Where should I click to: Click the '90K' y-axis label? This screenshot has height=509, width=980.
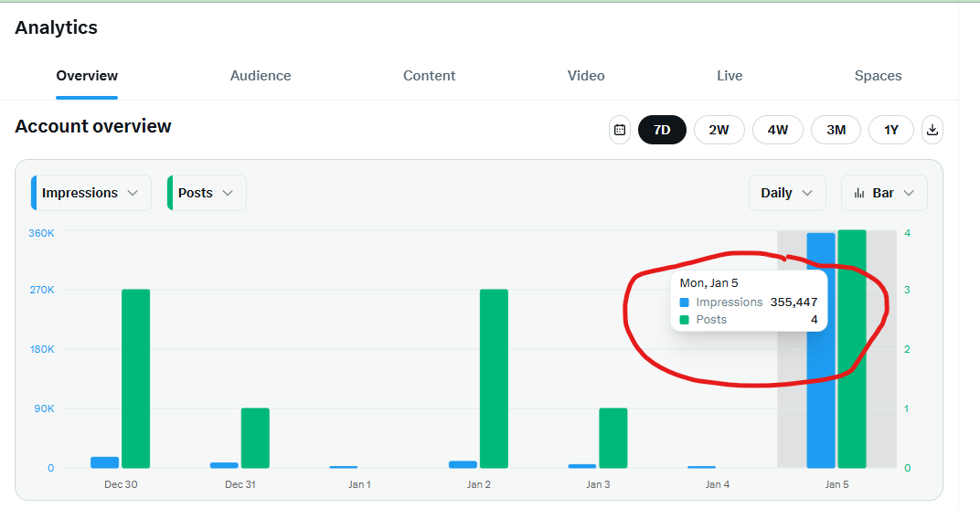tap(45, 408)
